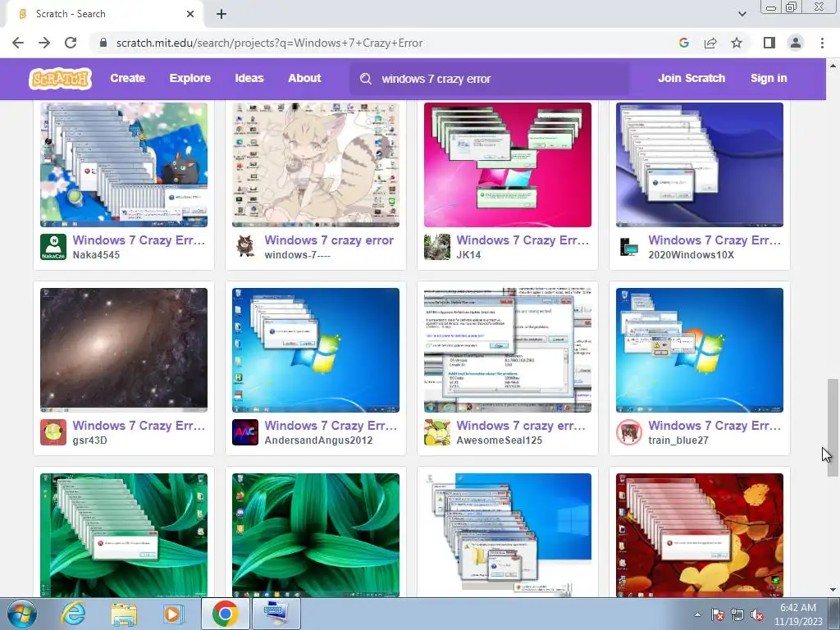Click username train_blue27

pyautogui.click(x=678, y=441)
